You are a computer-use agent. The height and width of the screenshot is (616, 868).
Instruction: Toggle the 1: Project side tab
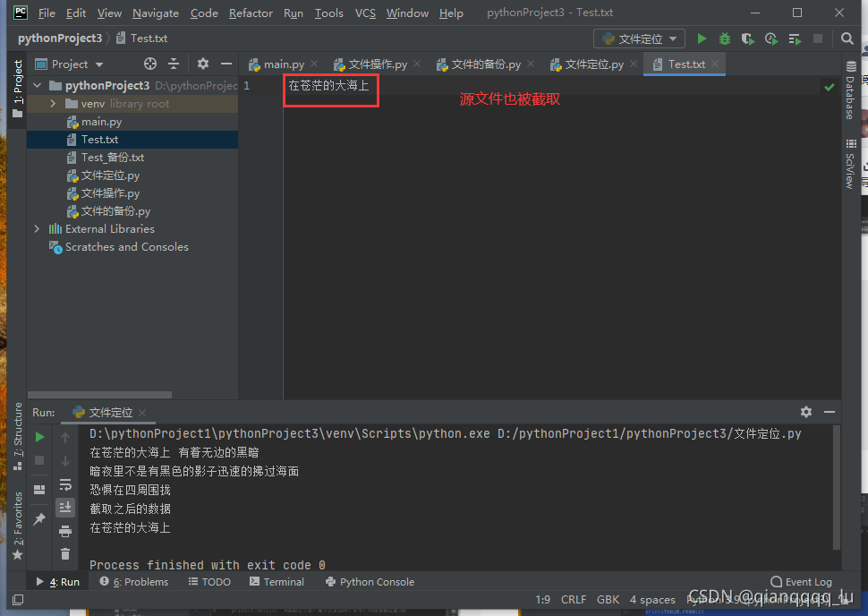coord(18,88)
